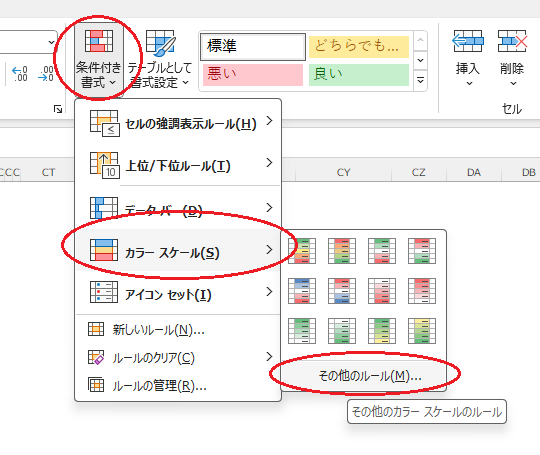Open number format dialog launcher

[x=58, y=109]
